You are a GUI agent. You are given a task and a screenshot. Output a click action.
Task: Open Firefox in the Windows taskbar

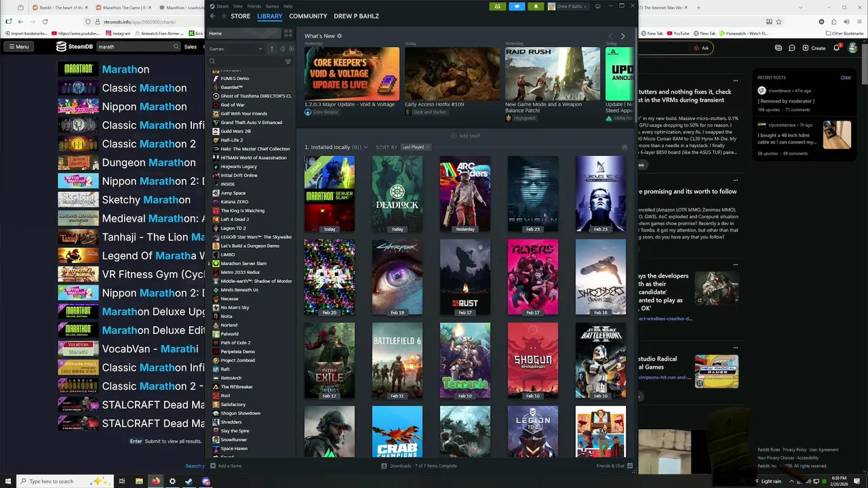[x=156, y=481]
